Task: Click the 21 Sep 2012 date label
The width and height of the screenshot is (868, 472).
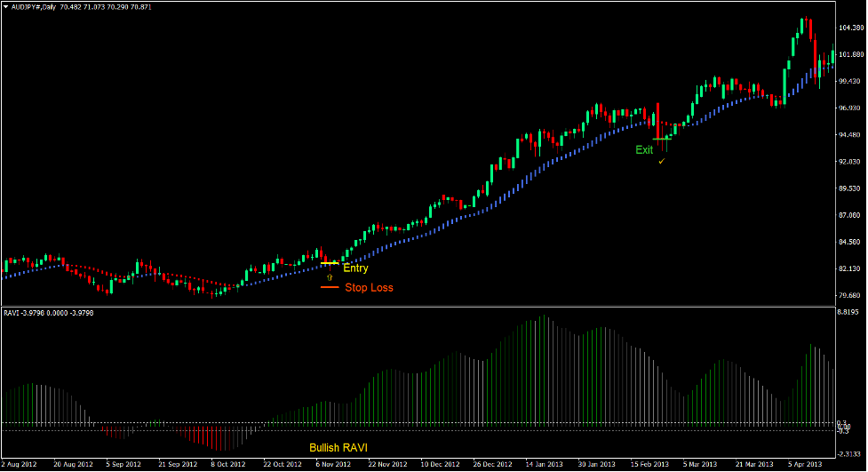Action: pyautogui.click(x=178, y=464)
